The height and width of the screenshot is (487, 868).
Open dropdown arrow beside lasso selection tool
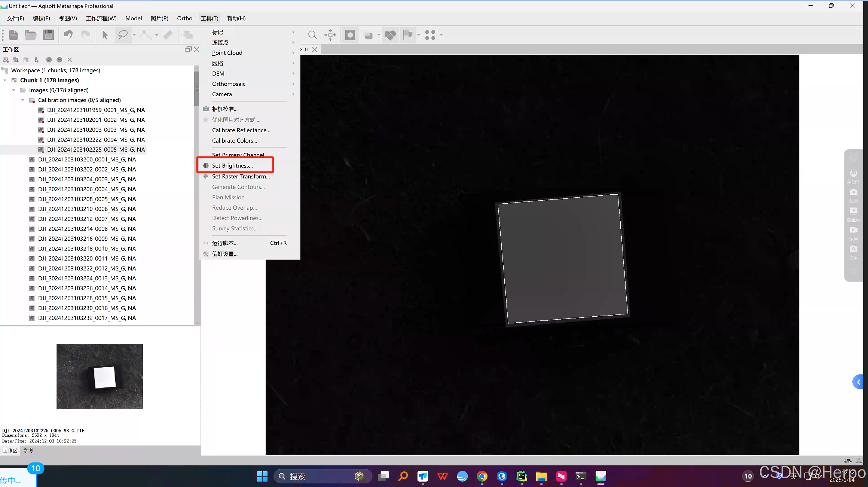point(134,35)
